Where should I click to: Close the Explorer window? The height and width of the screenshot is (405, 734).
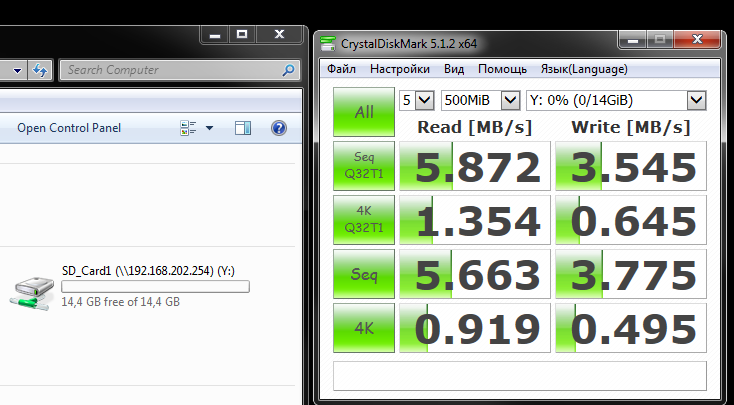[x=279, y=34]
